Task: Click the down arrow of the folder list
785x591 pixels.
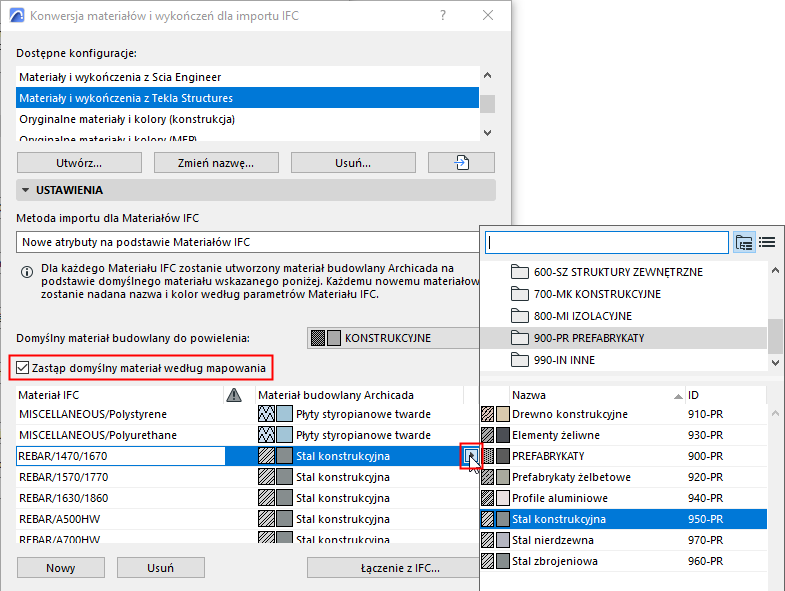Action: coord(775,363)
